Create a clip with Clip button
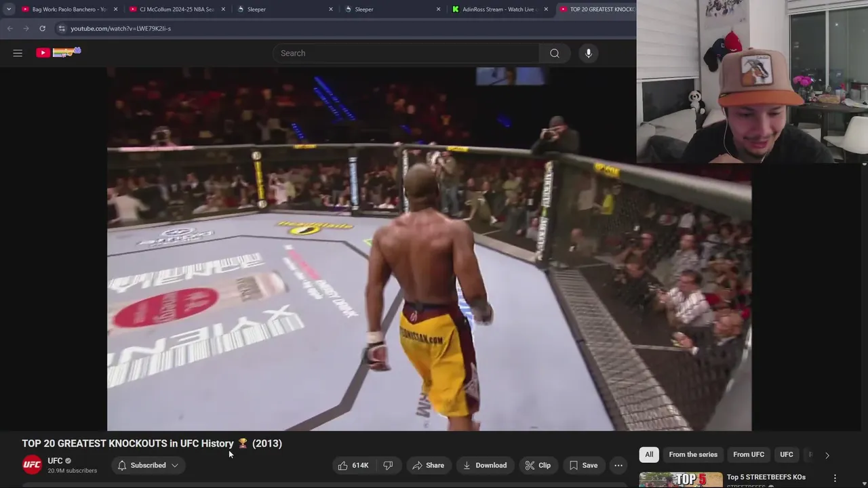 538,465
